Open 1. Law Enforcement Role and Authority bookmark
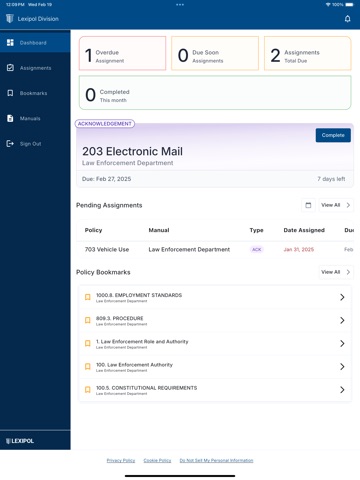360x480 pixels. 215,343
